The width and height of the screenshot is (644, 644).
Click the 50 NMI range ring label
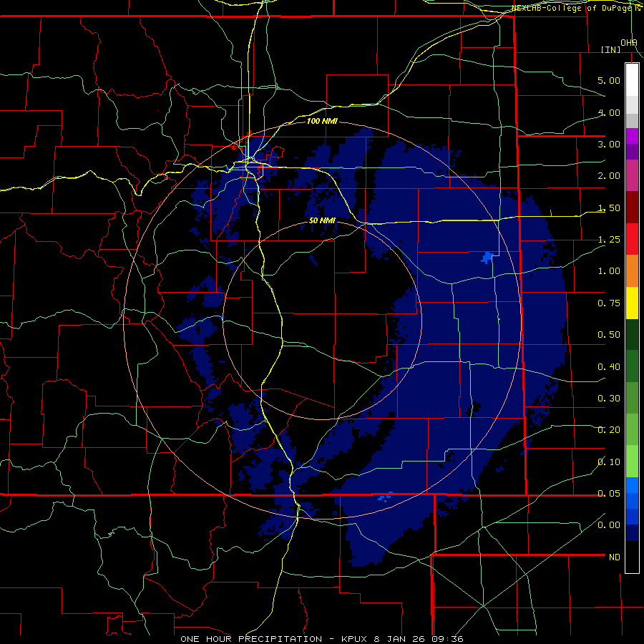[322, 220]
